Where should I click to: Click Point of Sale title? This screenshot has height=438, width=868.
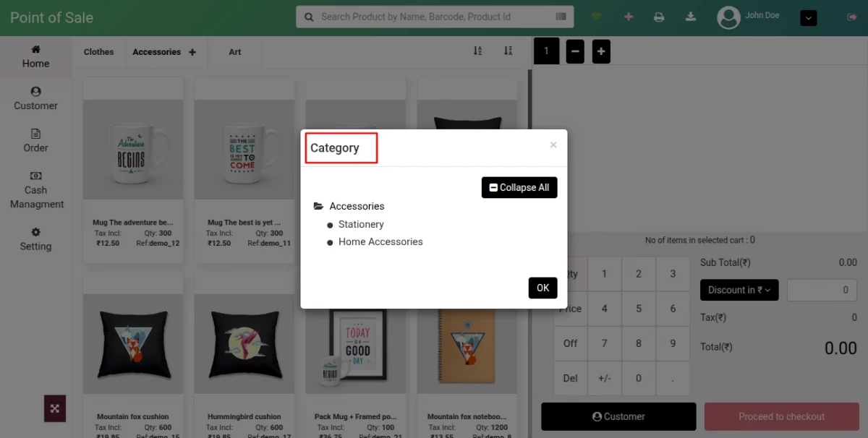[x=51, y=17]
